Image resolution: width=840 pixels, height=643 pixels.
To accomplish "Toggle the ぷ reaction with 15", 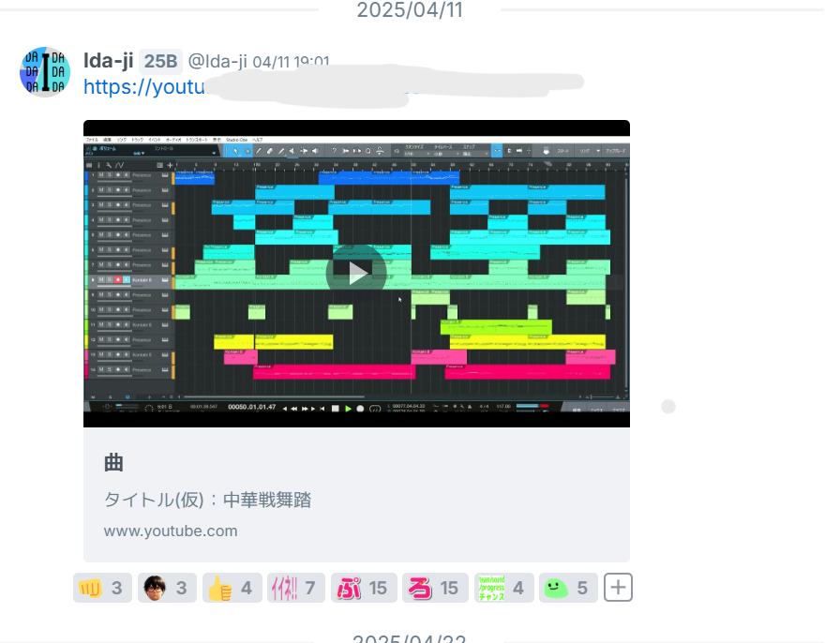I will [x=364, y=588].
